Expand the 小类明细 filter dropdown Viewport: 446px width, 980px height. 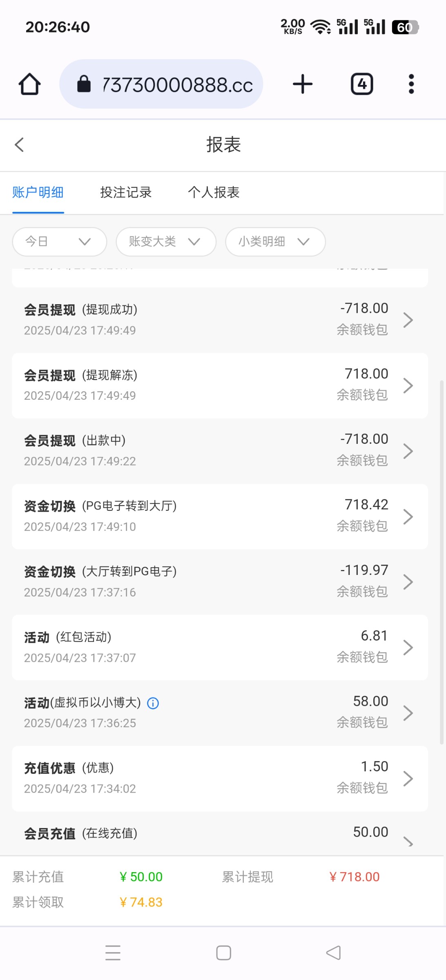click(275, 242)
